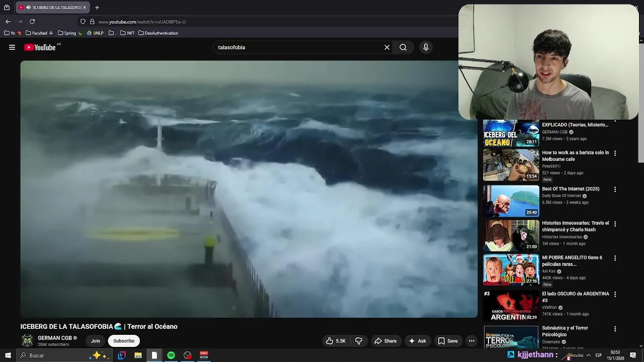Open options menu for MI POBRE ANGELITO
Viewport: 644px width, 362px height.
(x=615, y=258)
